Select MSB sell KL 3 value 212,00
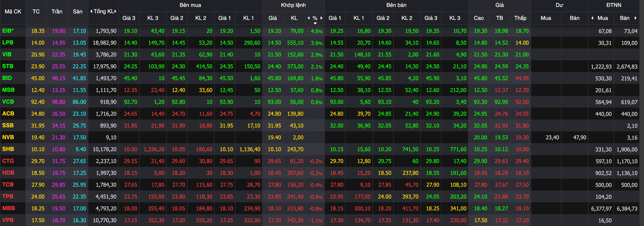 [458, 90]
